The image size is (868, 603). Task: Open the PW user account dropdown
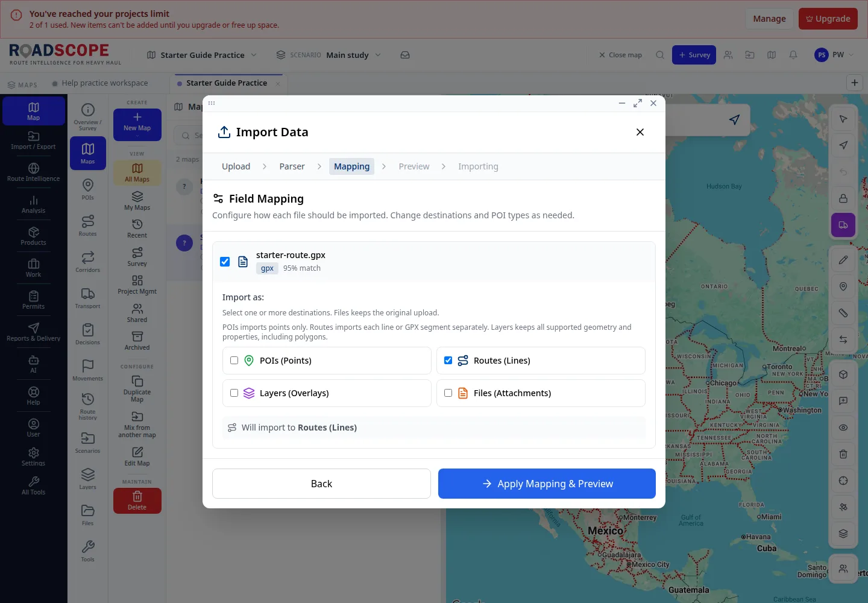(x=834, y=55)
